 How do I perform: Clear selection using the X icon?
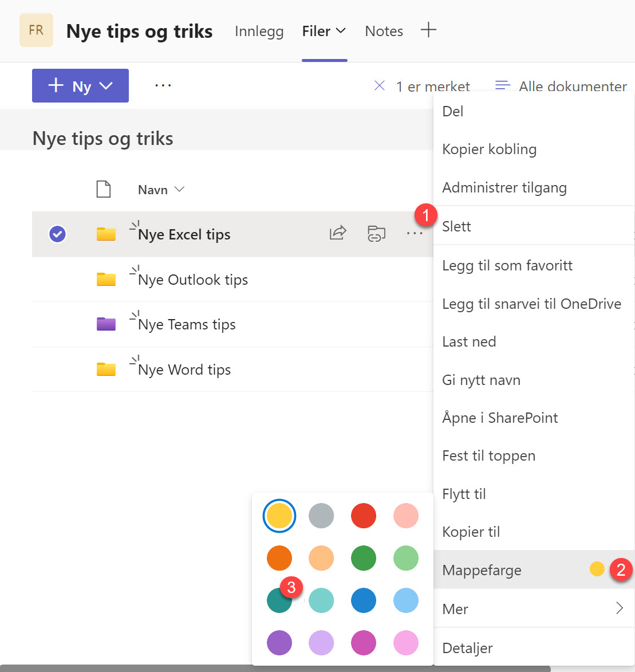(379, 85)
